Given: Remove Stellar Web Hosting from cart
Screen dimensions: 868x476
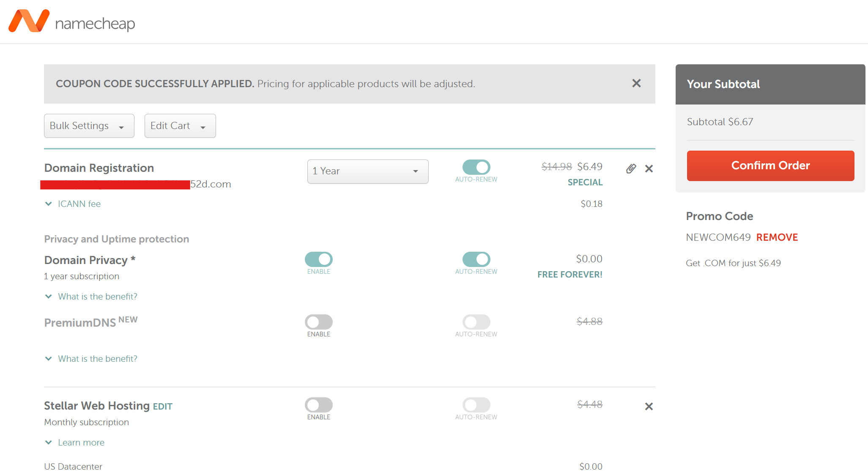Looking at the screenshot, I should (x=649, y=407).
